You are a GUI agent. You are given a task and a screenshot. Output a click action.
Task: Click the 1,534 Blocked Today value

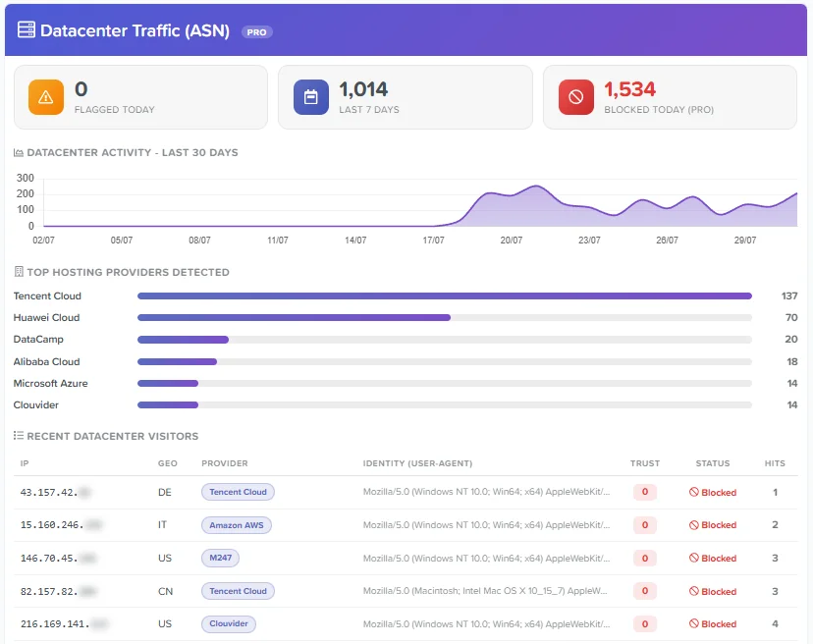[630, 89]
